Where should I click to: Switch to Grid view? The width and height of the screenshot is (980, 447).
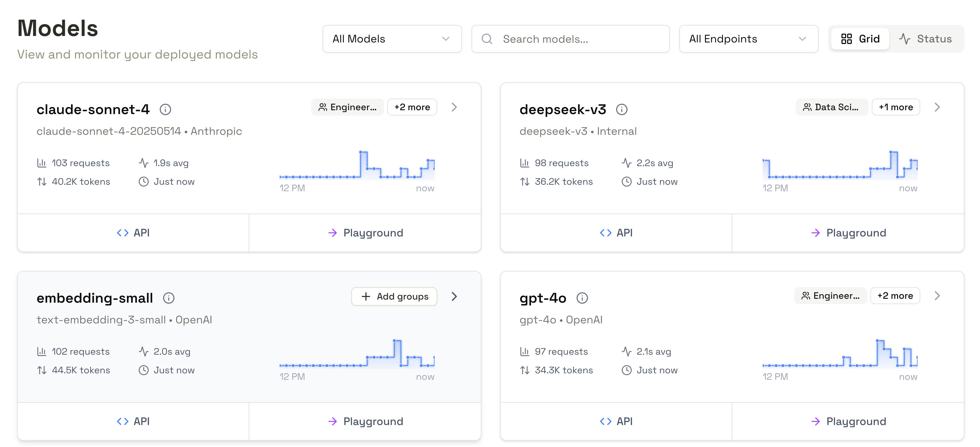click(x=859, y=39)
